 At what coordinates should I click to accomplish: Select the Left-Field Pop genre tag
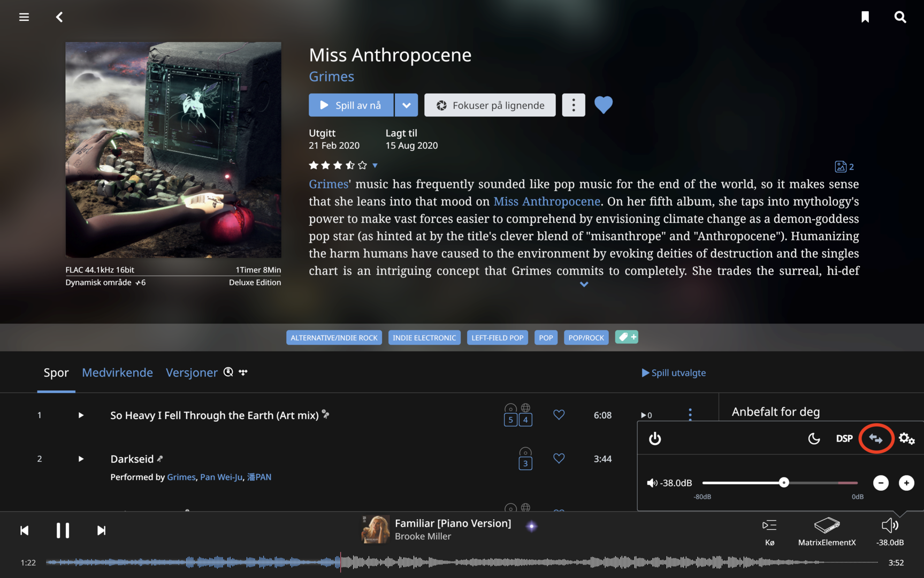click(x=498, y=338)
